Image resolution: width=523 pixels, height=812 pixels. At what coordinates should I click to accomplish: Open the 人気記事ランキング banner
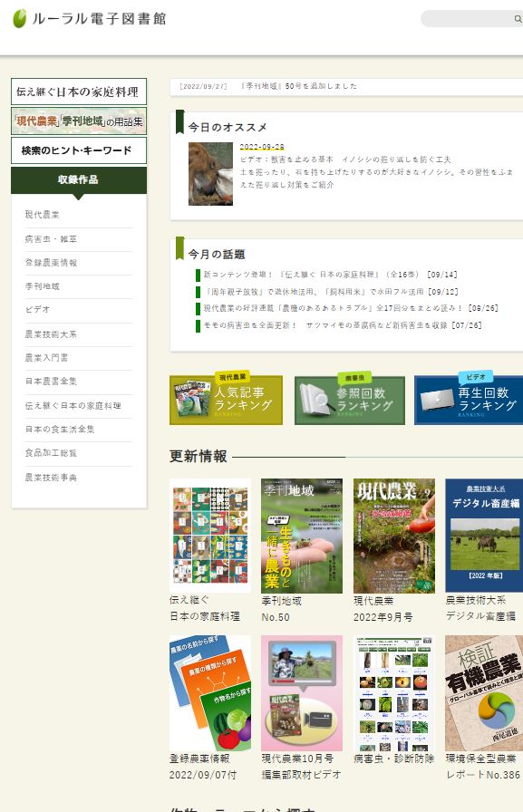pyautogui.click(x=226, y=400)
